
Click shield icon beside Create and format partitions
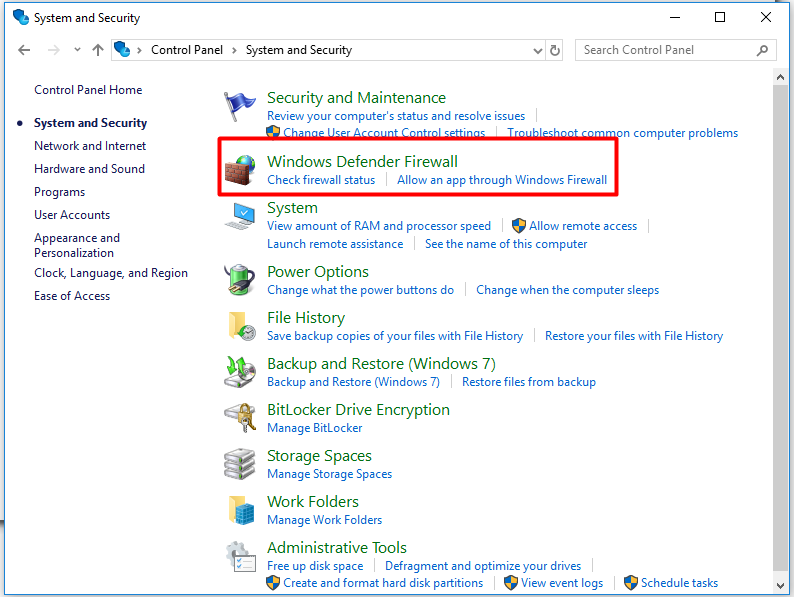point(272,582)
